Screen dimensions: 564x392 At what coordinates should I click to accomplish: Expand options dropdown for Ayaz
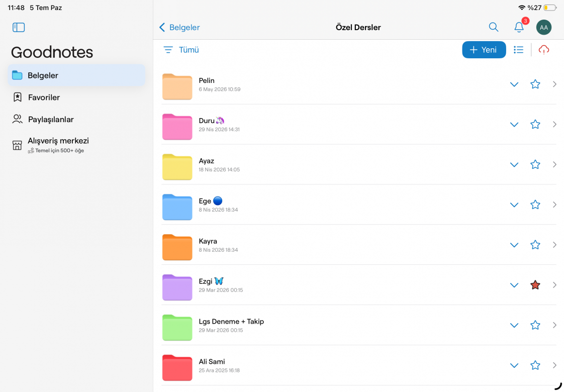click(514, 165)
